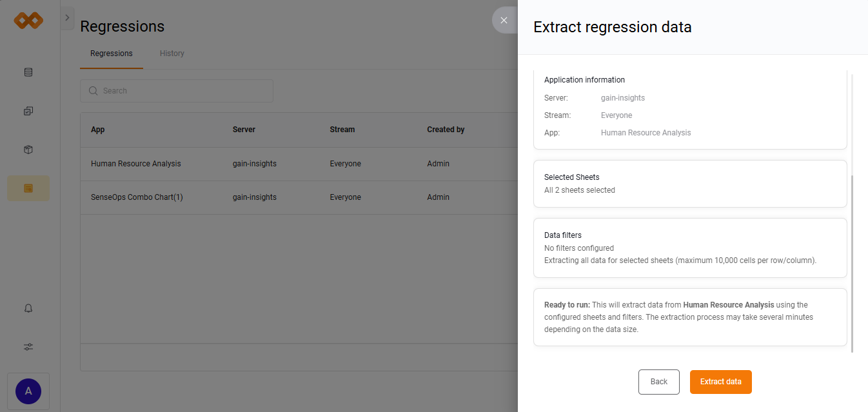Open the user avatar menu
Screen dimensions: 868x412
28,391
